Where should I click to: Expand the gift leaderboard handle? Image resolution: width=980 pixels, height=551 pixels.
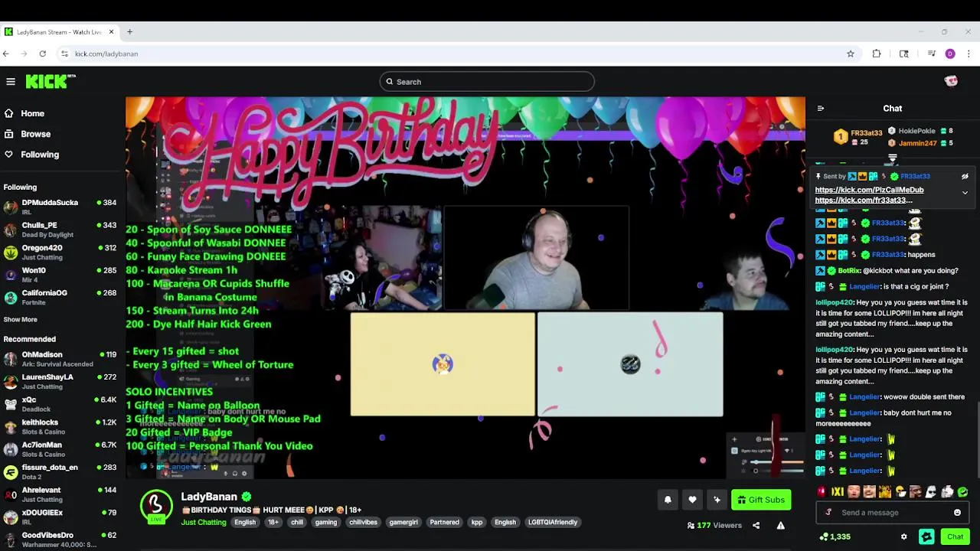click(893, 158)
